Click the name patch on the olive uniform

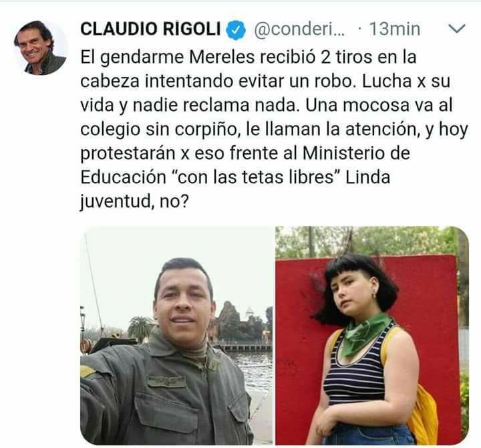coord(166,380)
